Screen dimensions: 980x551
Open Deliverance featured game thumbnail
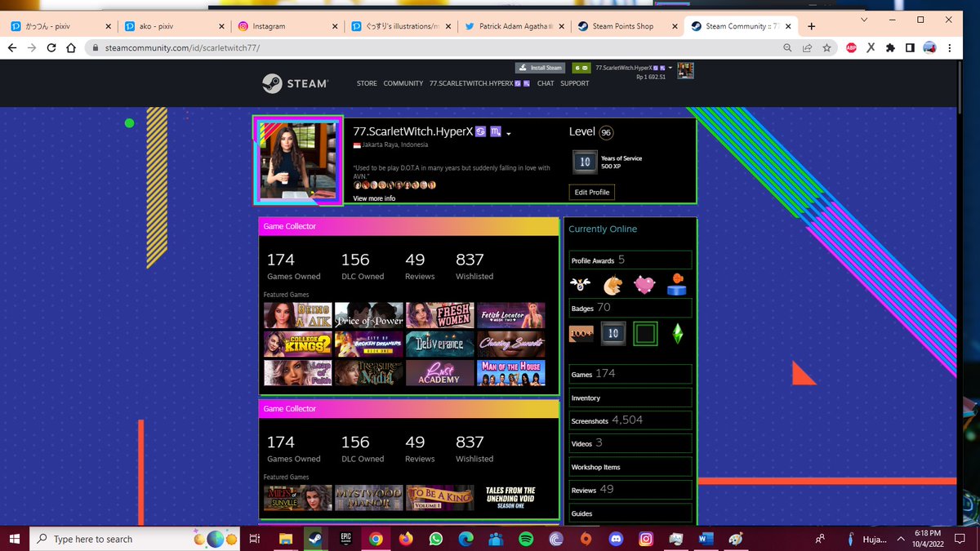click(x=439, y=344)
